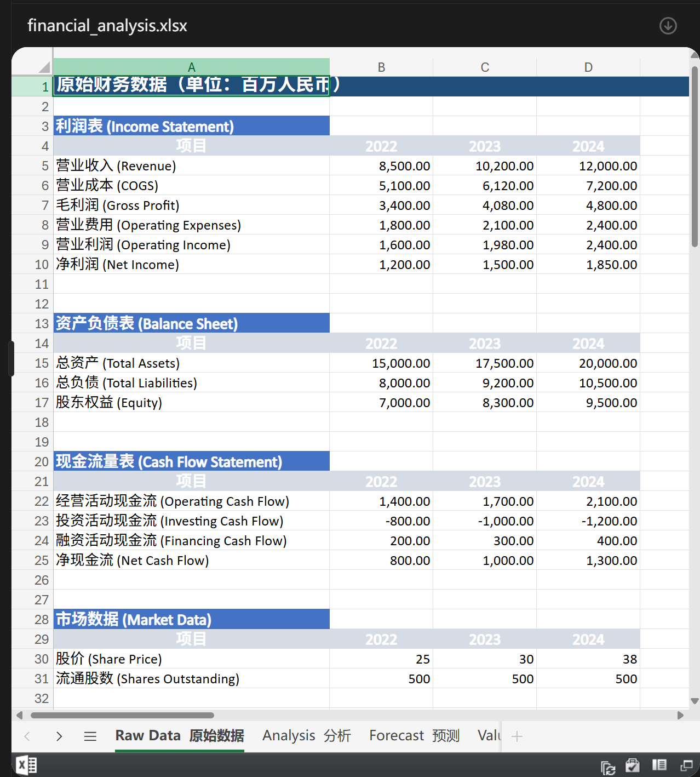Viewport: 700px width, 777px height.
Task: Add a new sheet with the plus icon
Action: pyautogui.click(x=517, y=736)
